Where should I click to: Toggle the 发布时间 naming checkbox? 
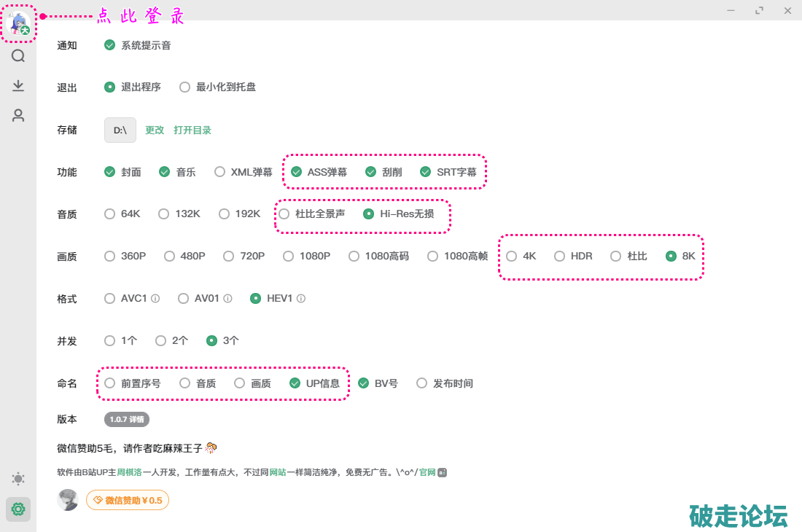pyautogui.click(x=421, y=383)
